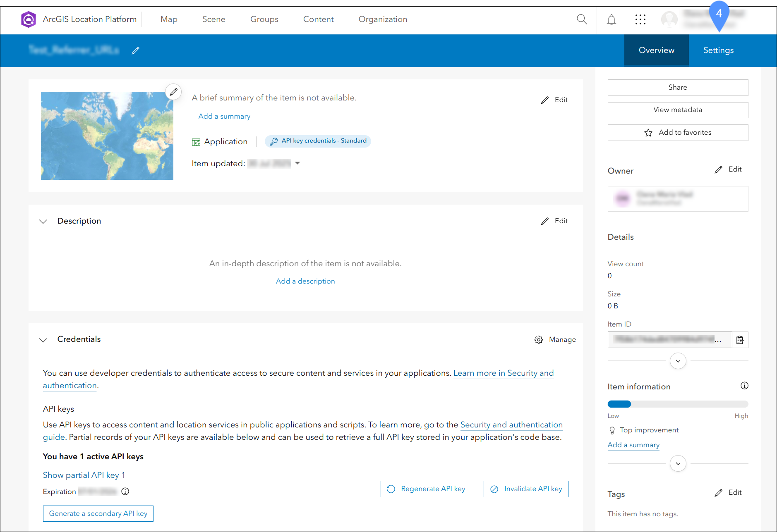Viewport: 777px width, 532px height.
Task: Open Manage credentials gear
Action: coord(555,339)
